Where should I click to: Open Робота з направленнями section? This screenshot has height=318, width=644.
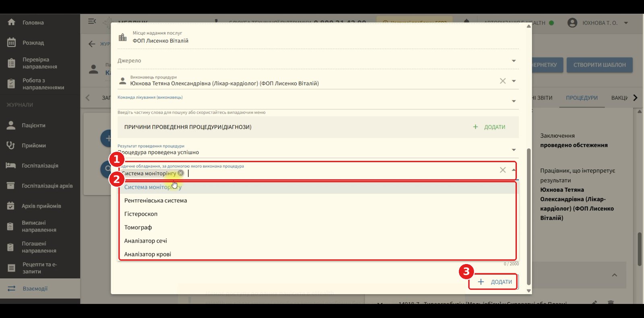(40, 84)
